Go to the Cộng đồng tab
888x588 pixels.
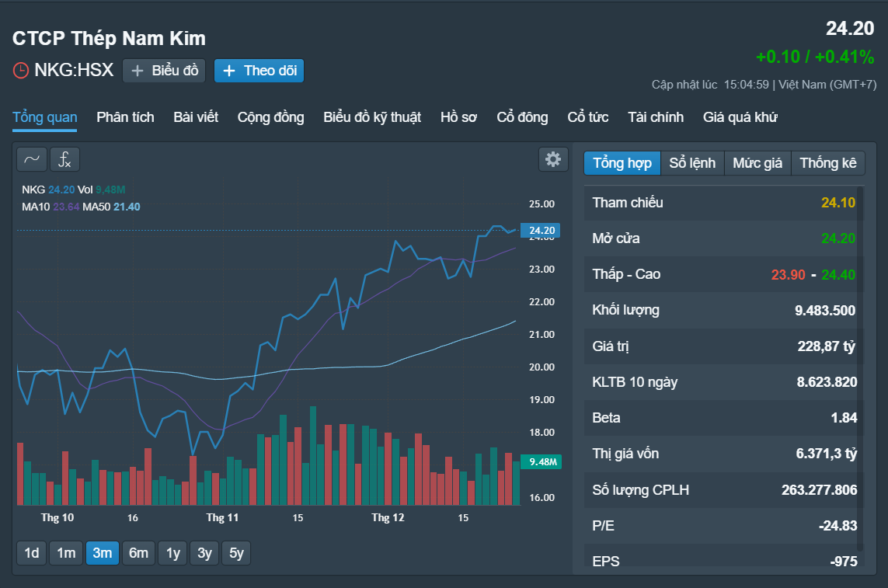point(270,117)
